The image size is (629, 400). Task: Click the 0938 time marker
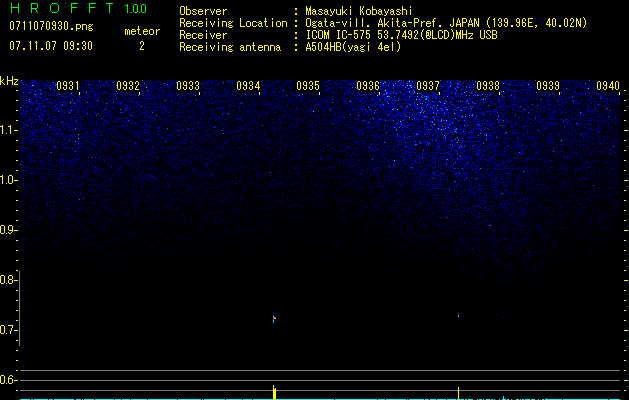[x=488, y=85]
